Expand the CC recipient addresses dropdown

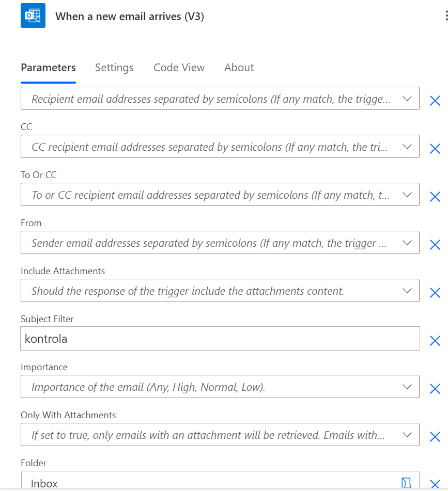coord(407,146)
